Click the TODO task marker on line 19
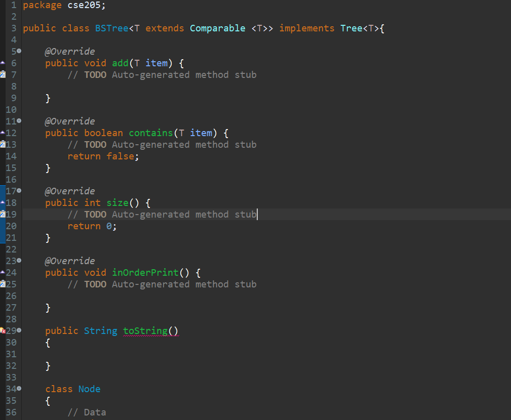Viewport: 511px width, 420px height. (x=3, y=214)
